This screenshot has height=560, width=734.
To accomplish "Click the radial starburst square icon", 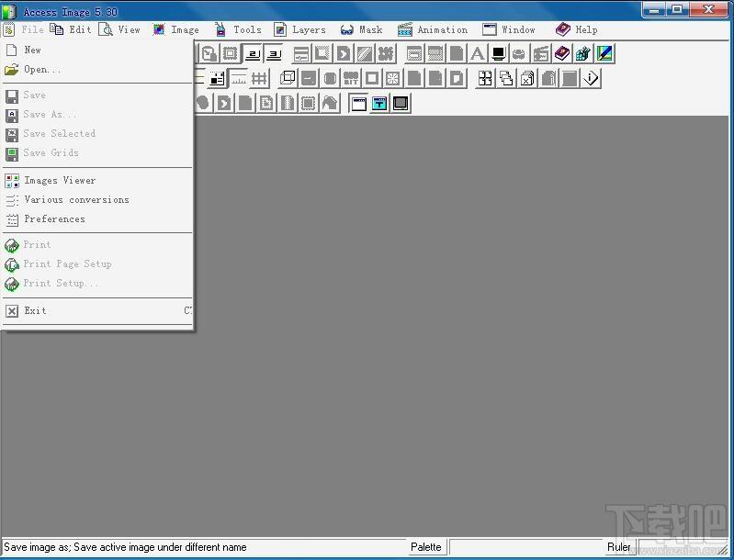I will pyautogui.click(x=393, y=79).
